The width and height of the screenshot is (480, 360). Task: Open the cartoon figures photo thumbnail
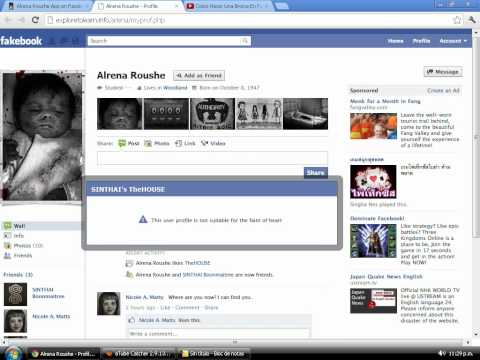(259, 114)
